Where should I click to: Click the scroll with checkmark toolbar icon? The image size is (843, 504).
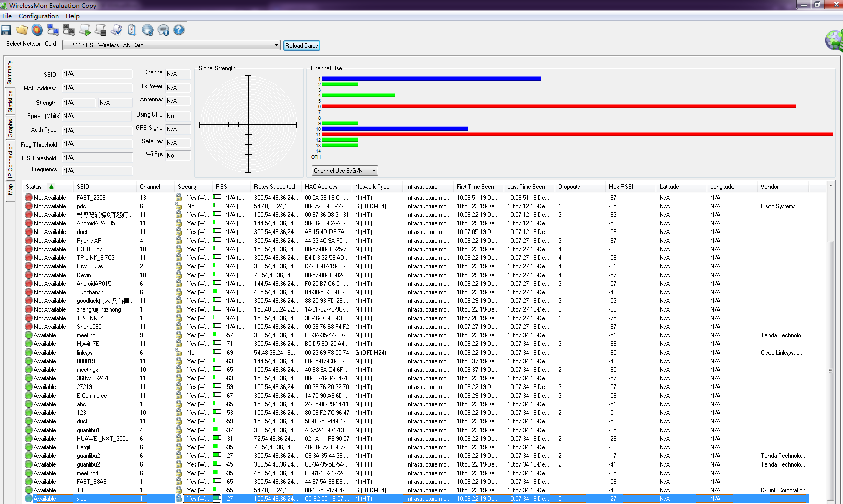click(116, 30)
